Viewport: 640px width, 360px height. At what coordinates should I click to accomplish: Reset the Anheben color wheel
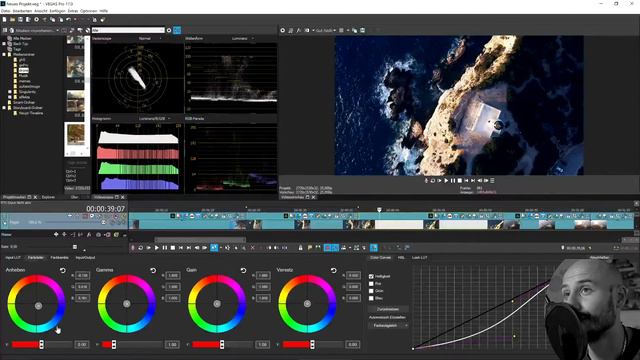[x=62, y=270]
